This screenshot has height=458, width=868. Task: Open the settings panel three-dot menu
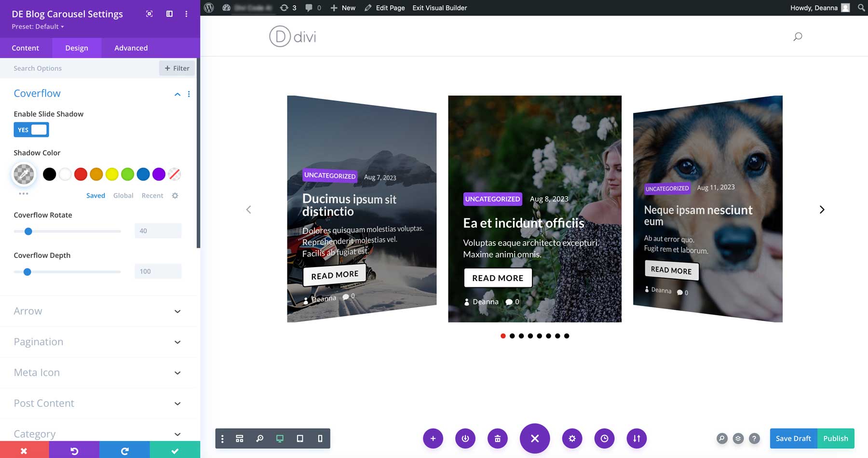pyautogui.click(x=186, y=14)
